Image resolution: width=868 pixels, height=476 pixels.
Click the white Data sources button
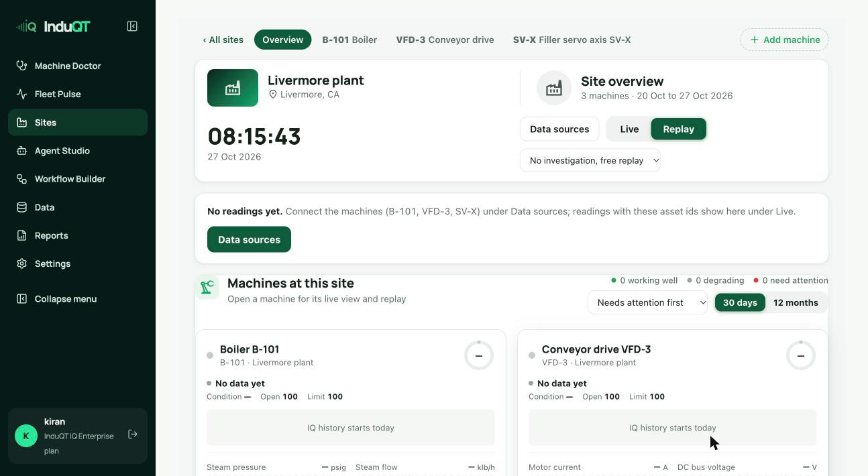tap(559, 129)
